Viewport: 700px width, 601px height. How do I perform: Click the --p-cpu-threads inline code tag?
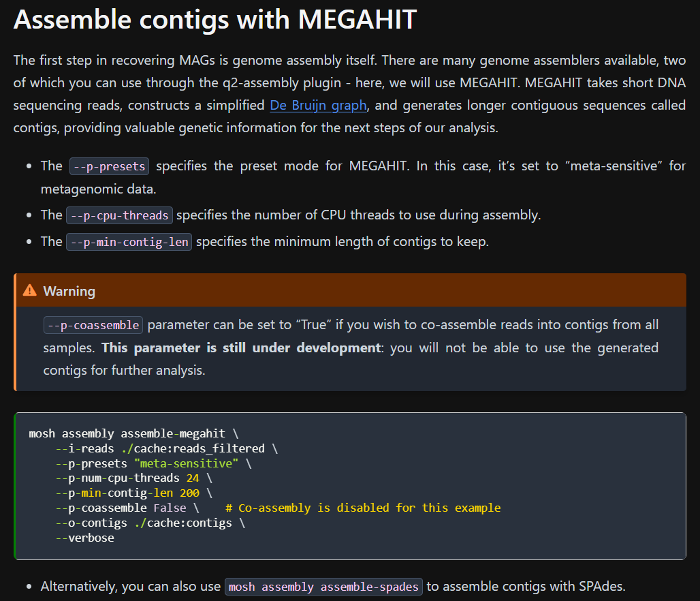pyautogui.click(x=119, y=215)
